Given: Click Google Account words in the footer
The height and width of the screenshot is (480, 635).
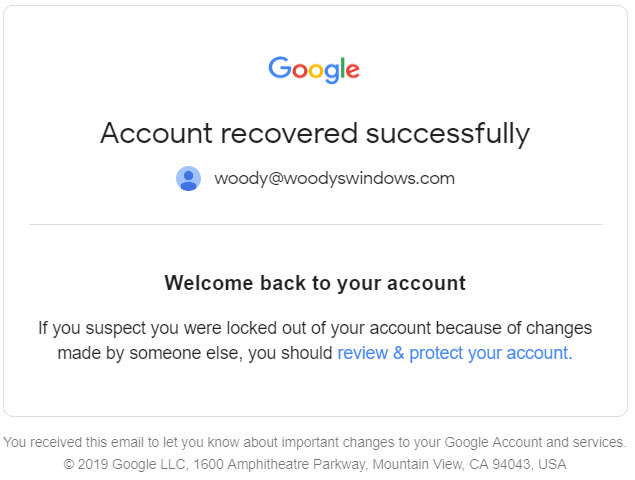Looking at the screenshot, I should (493, 442).
